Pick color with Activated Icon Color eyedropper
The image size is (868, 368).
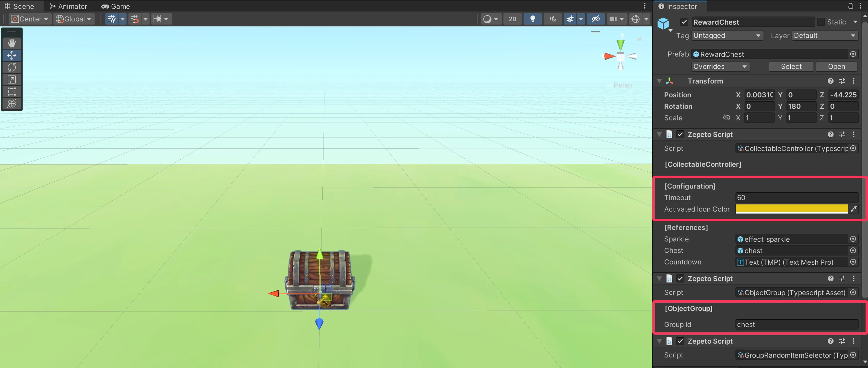854,209
